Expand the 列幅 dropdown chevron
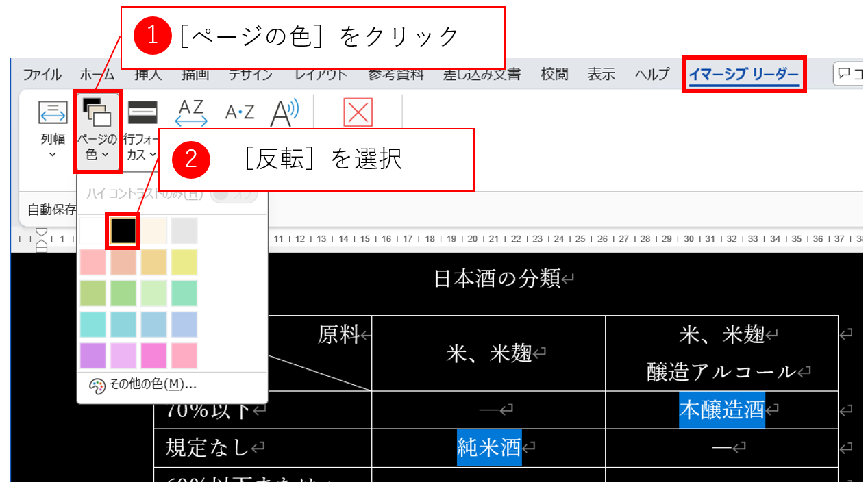 53,155
